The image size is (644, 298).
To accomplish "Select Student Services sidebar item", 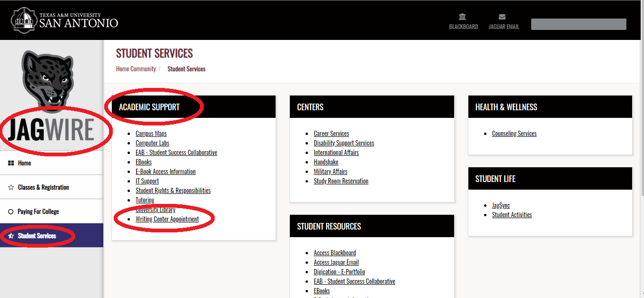I will click(x=51, y=236).
